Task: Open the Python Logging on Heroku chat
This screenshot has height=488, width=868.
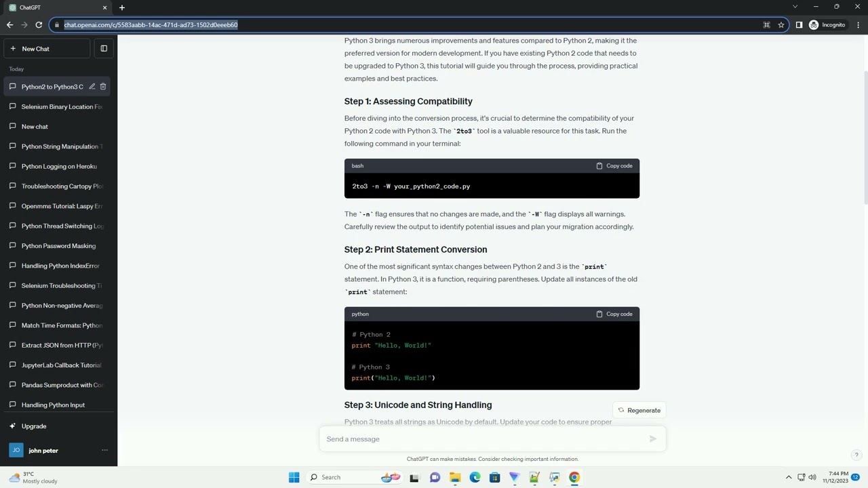Action: click(x=58, y=166)
